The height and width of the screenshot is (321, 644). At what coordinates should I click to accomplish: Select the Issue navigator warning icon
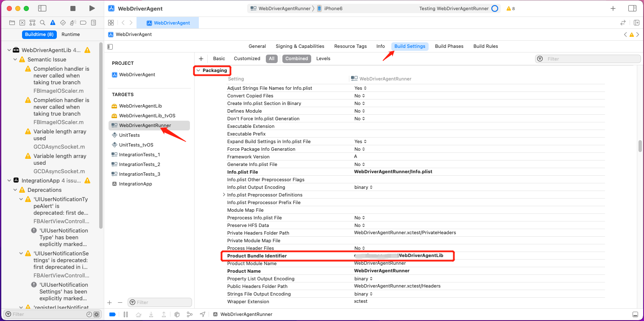pos(53,22)
